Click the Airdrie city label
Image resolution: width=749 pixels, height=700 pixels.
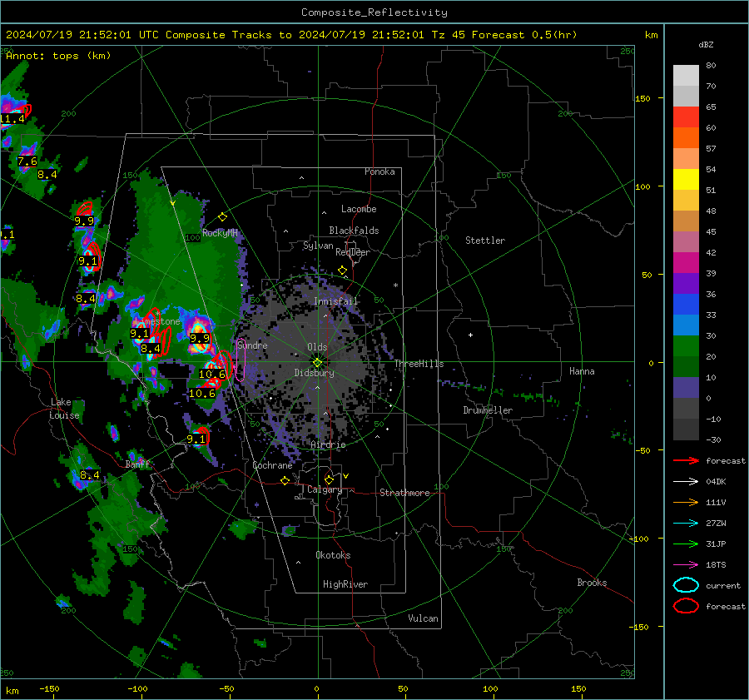point(328,444)
